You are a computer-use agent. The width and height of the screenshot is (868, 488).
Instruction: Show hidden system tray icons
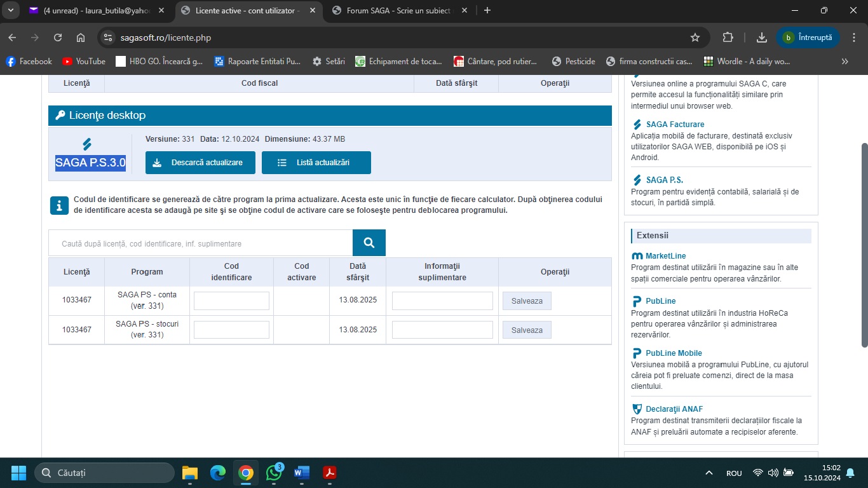tap(710, 473)
